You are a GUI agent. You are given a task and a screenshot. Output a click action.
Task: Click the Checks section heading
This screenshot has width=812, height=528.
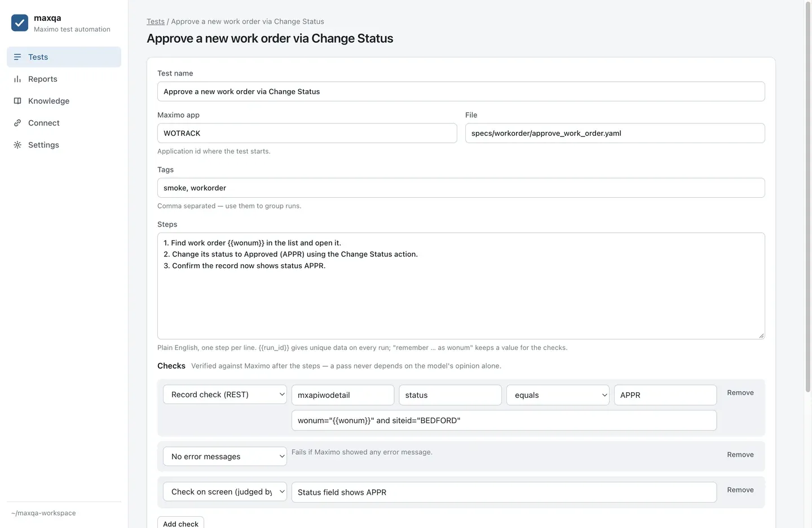tap(171, 366)
